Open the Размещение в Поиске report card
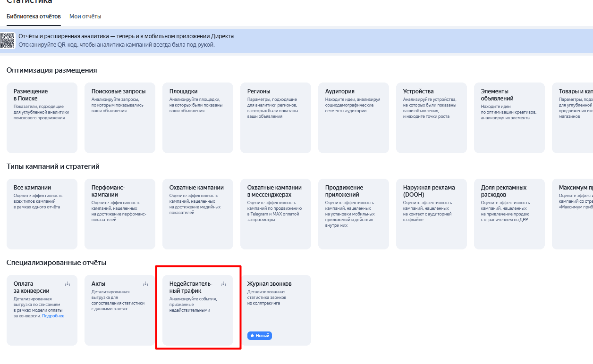Viewport: 593px width, 364px height. coord(42,118)
